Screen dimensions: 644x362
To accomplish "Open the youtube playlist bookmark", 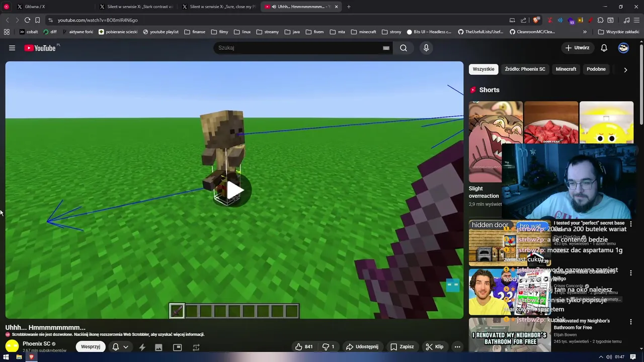I will click(160, 32).
